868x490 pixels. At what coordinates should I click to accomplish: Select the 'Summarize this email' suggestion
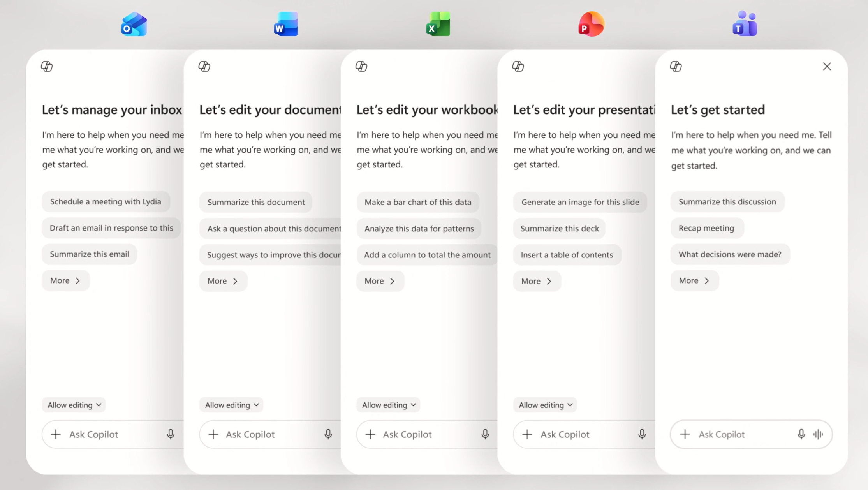(90, 254)
